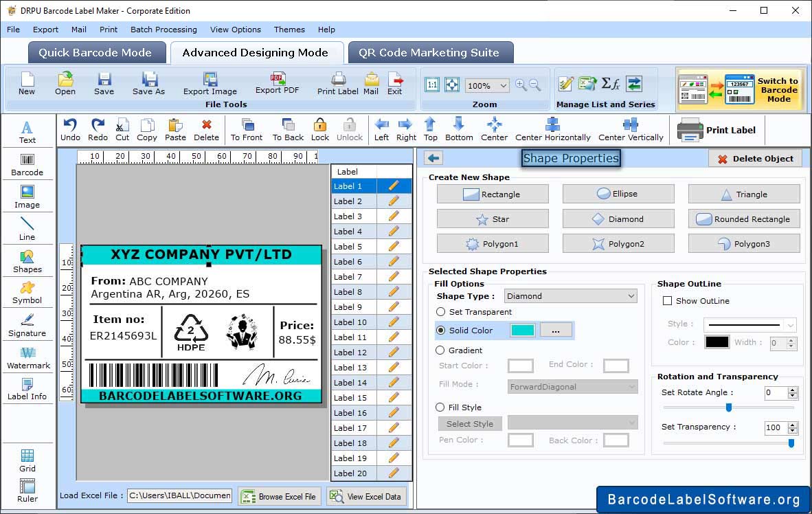
Task: Toggle the Grid display
Action: point(27,460)
